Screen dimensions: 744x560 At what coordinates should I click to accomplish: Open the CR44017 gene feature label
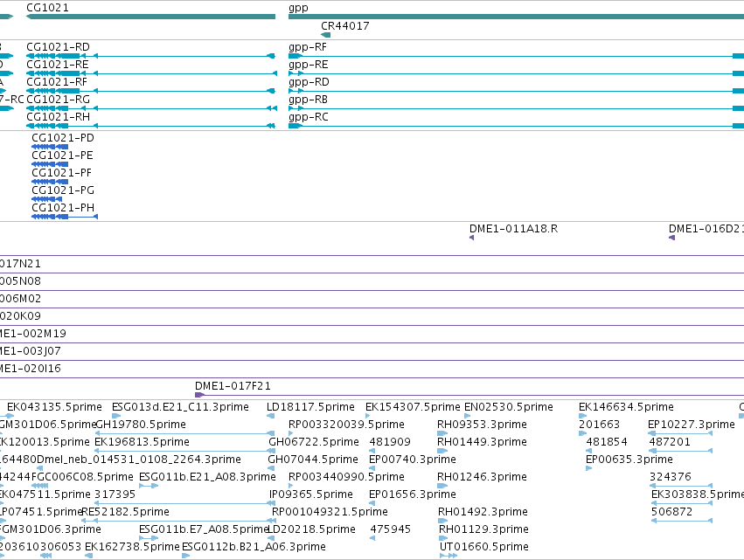coord(345,26)
